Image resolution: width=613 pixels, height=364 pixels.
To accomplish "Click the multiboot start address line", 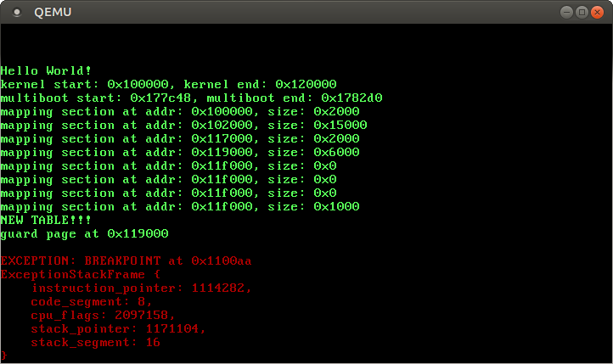I will click(191, 98).
